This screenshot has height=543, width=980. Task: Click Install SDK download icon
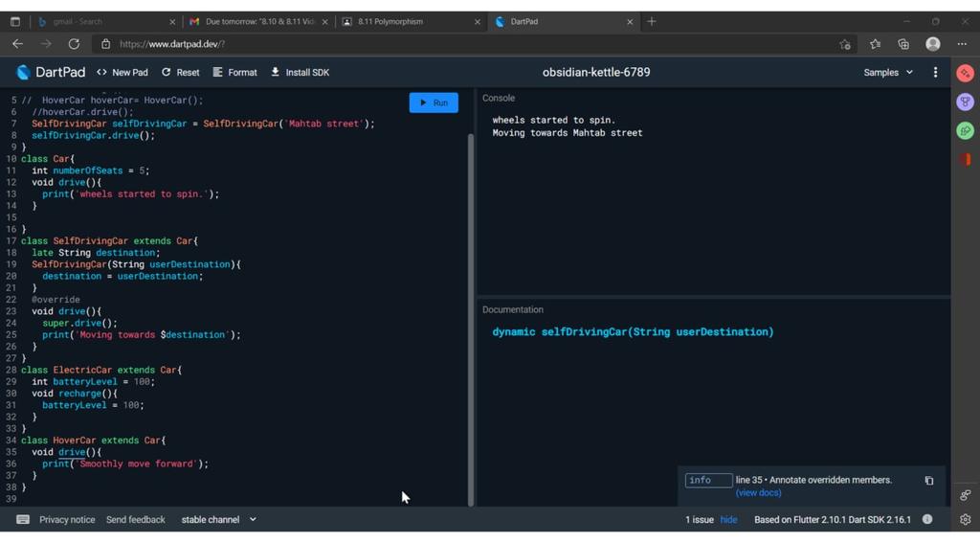275,72
